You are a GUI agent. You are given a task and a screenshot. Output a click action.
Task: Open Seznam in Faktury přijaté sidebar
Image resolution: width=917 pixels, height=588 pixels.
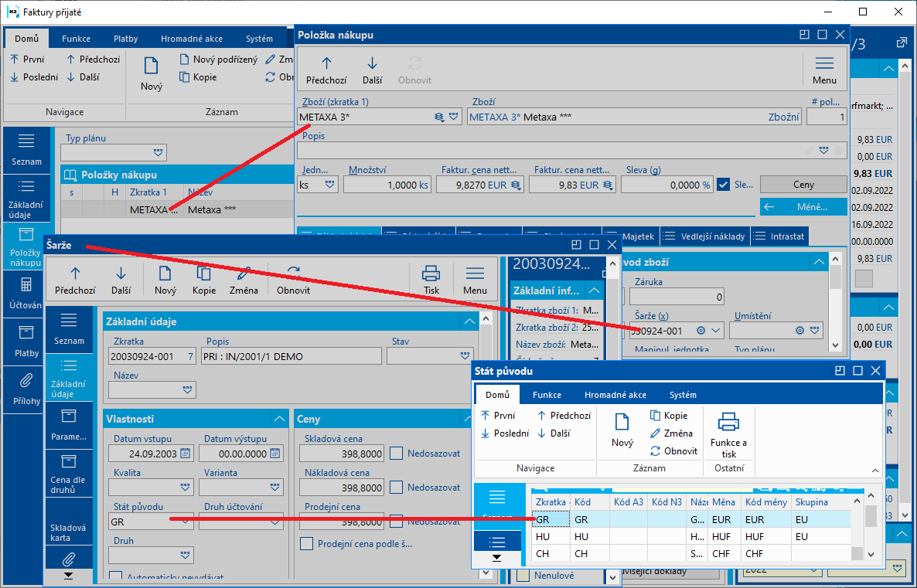(x=26, y=150)
